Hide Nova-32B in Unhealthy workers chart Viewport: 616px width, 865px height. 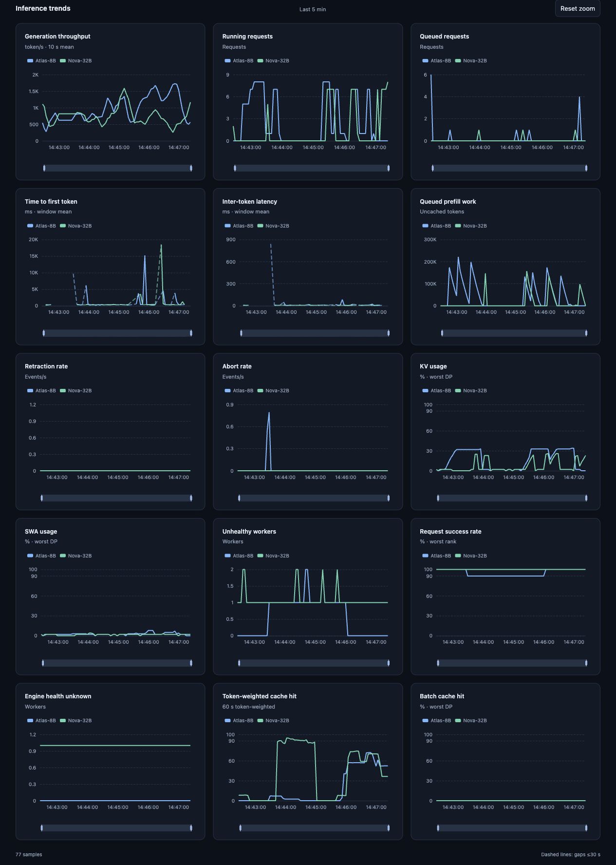coord(273,556)
